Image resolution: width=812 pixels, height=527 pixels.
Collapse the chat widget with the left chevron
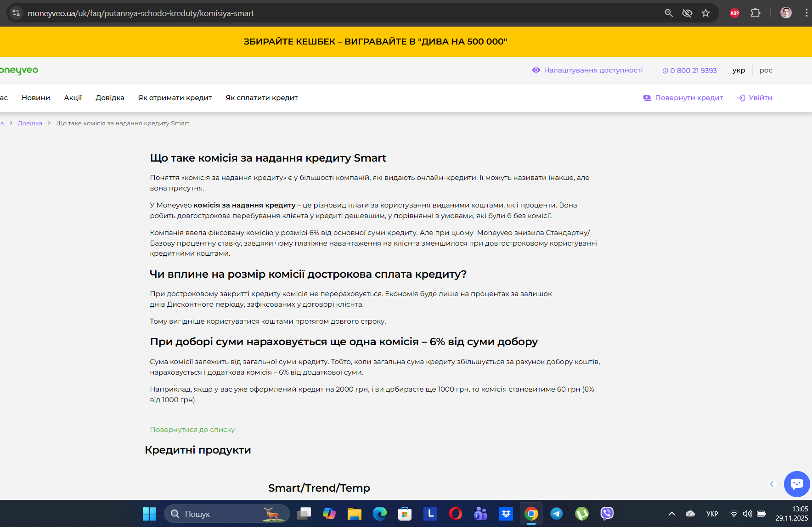(772, 484)
